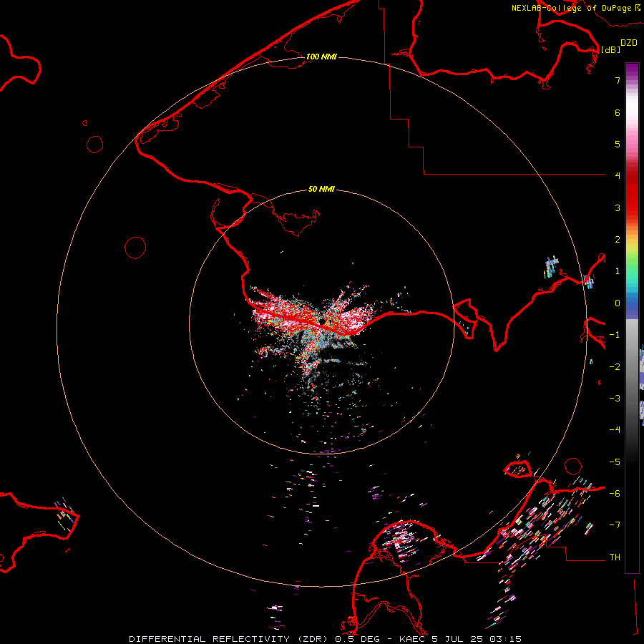Screen dimensions: 644x644
Task: Click the 5 value on color scale
Action: pyautogui.click(x=618, y=144)
